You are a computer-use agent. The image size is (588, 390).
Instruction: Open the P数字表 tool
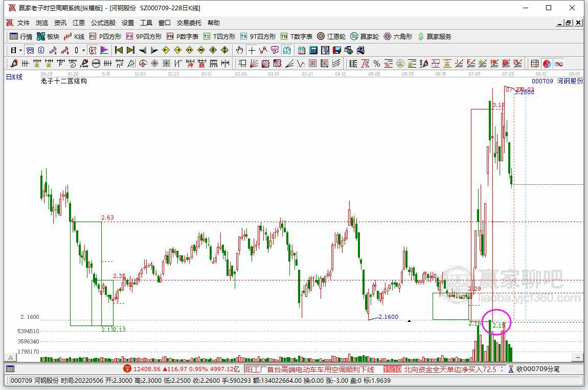(182, 36)
